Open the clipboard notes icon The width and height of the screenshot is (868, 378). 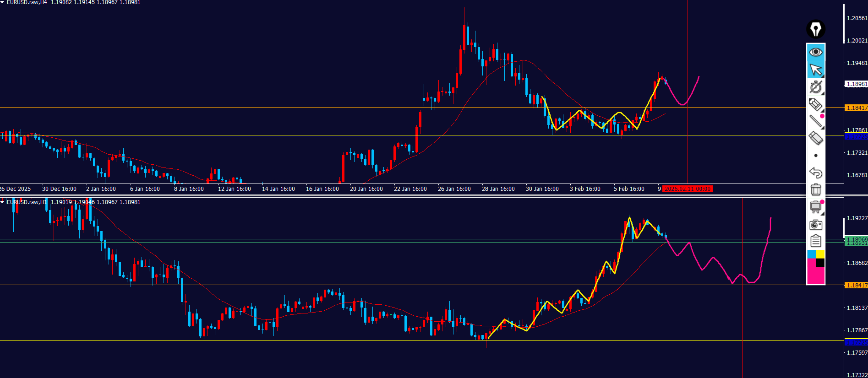point(815,241)
